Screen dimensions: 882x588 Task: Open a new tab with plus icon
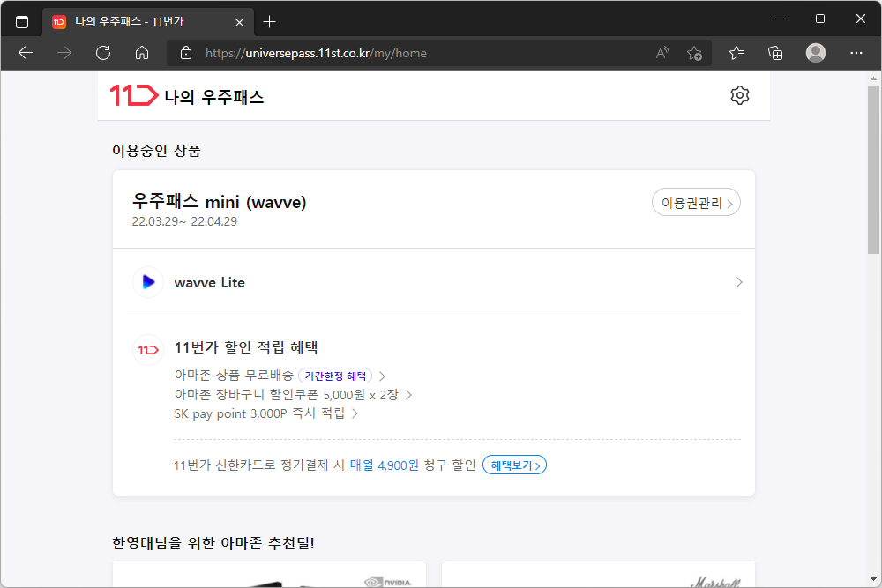(x=269, y=22)
